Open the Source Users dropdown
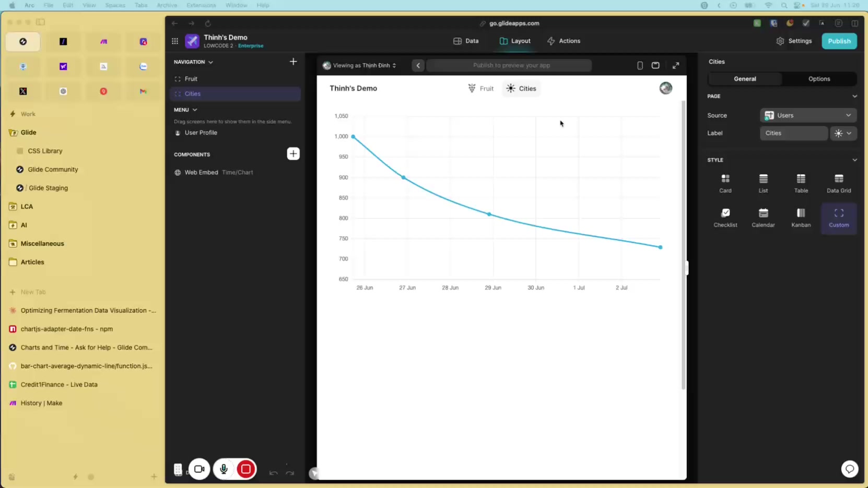This screenshot has width=868, height=488. point(807,115)
